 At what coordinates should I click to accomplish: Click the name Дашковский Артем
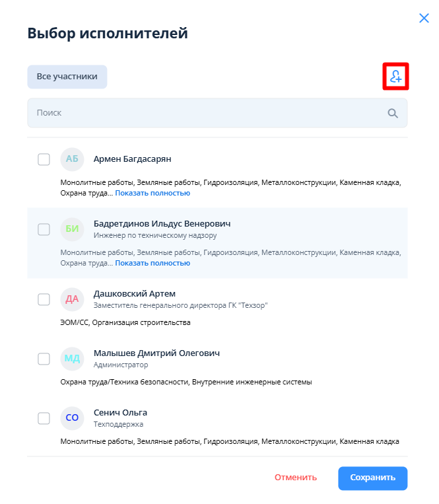point(135,293)
